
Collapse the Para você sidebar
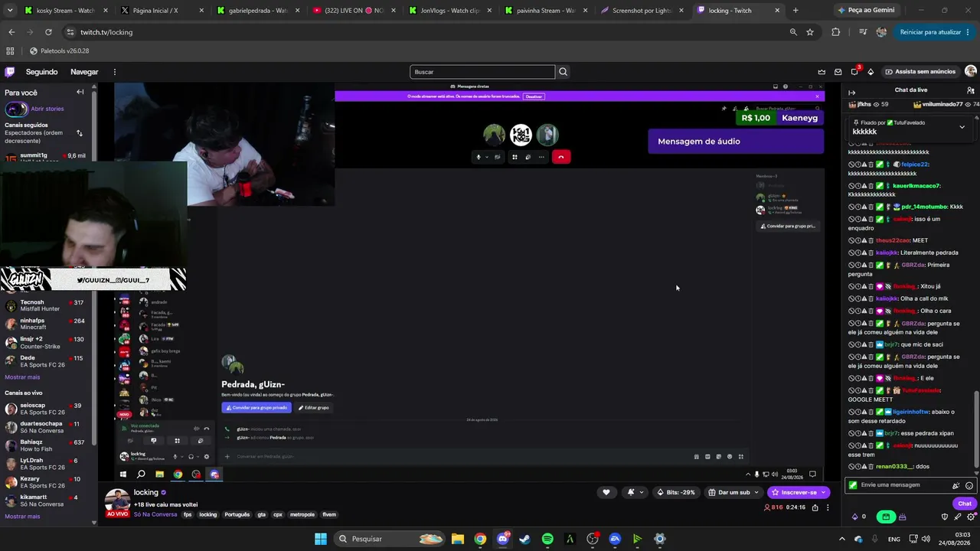click(80, 92)
